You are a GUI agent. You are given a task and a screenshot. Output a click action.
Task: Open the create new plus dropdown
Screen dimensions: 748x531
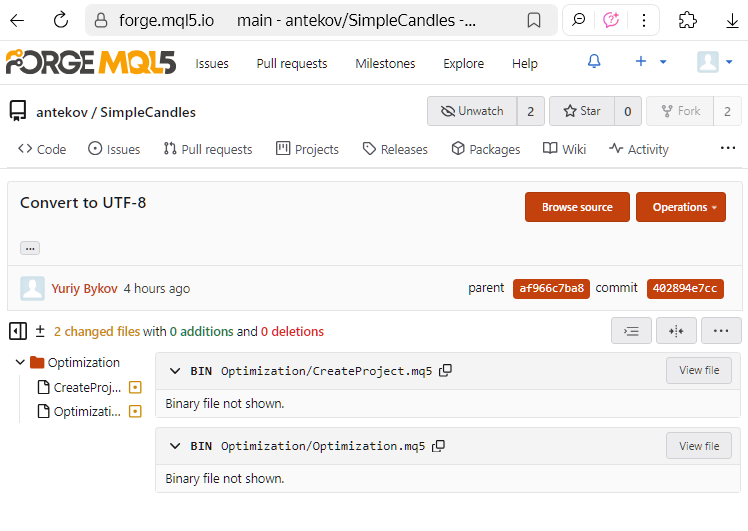650,62
